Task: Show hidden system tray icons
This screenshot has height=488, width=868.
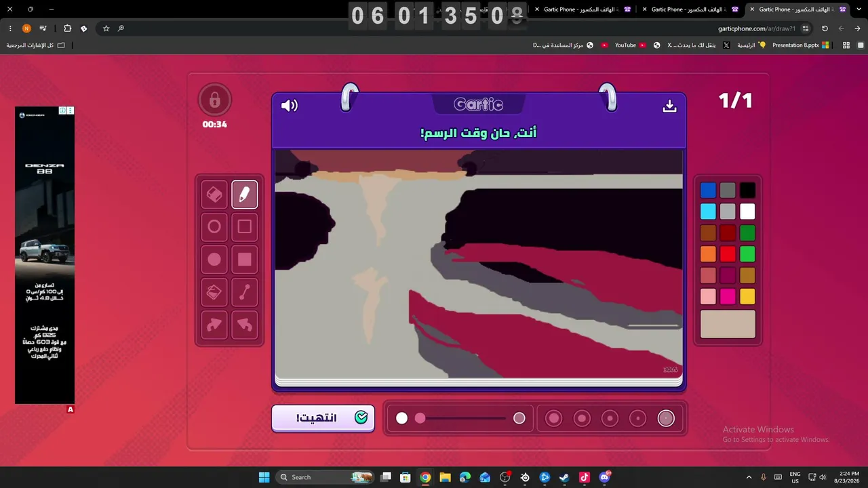Action: coord(749,477)
